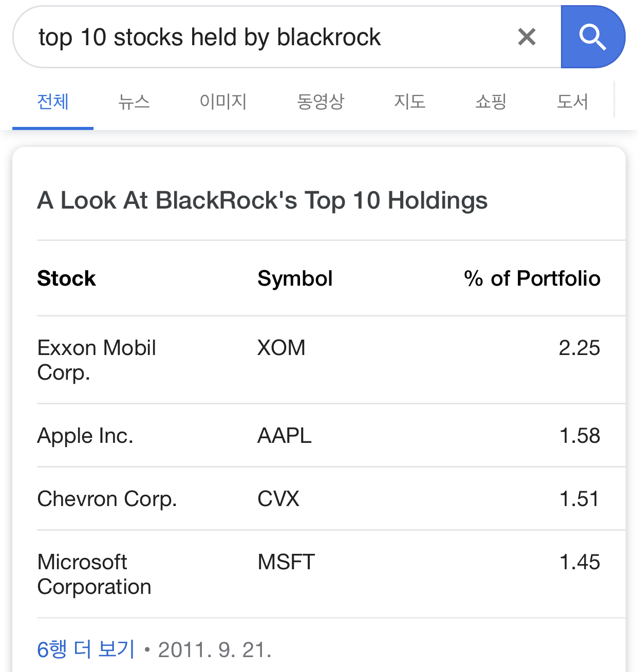This screenshot has height=672, width=638.
Task: Go to the 지도 tab
Action: coord(410,102)
